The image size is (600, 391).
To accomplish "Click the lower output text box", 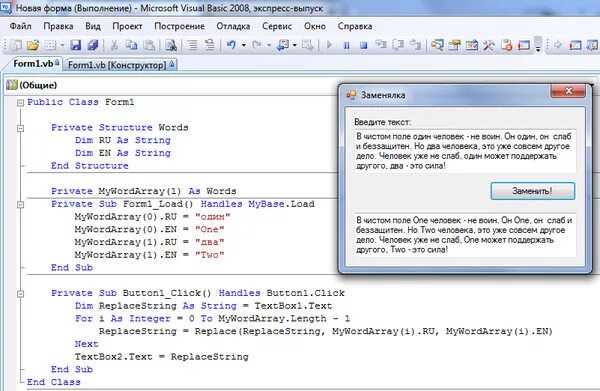I will (465, 235).
